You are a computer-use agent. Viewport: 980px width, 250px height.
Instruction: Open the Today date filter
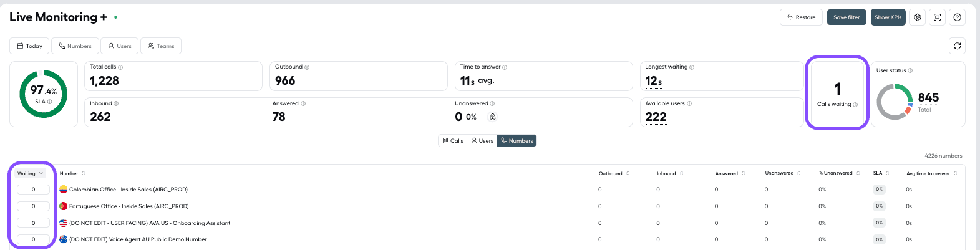[29, 46]
